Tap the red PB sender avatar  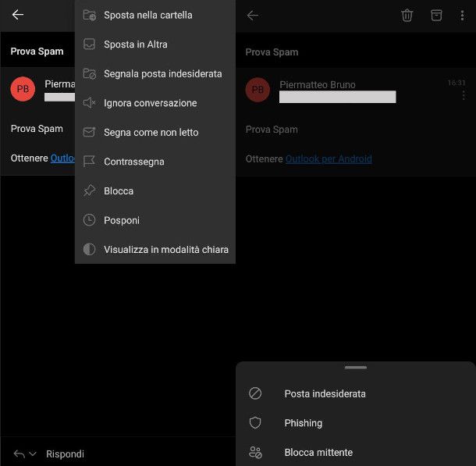click(23, 90)
